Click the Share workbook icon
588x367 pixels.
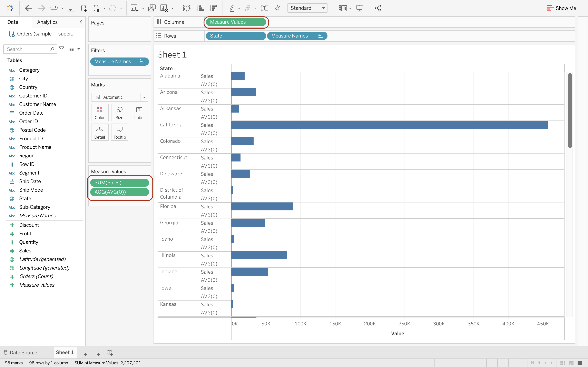[378, 8]
